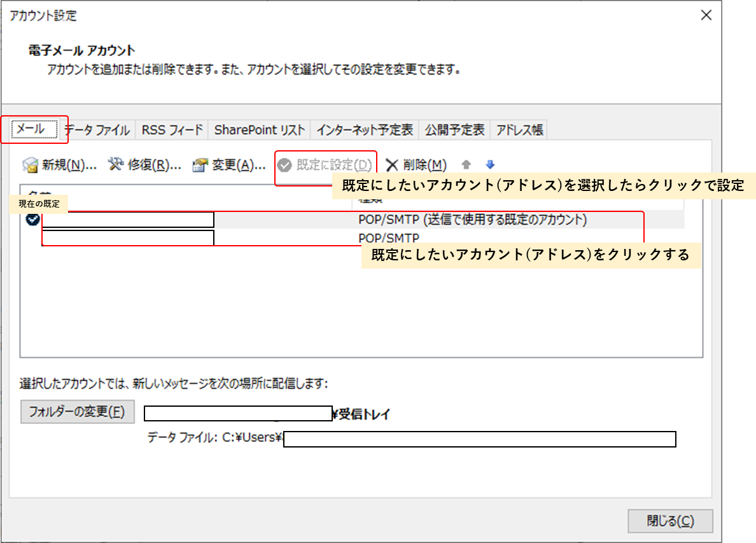Select the second POP/SMTP account row
756x543 pixels.
[388, 238]
